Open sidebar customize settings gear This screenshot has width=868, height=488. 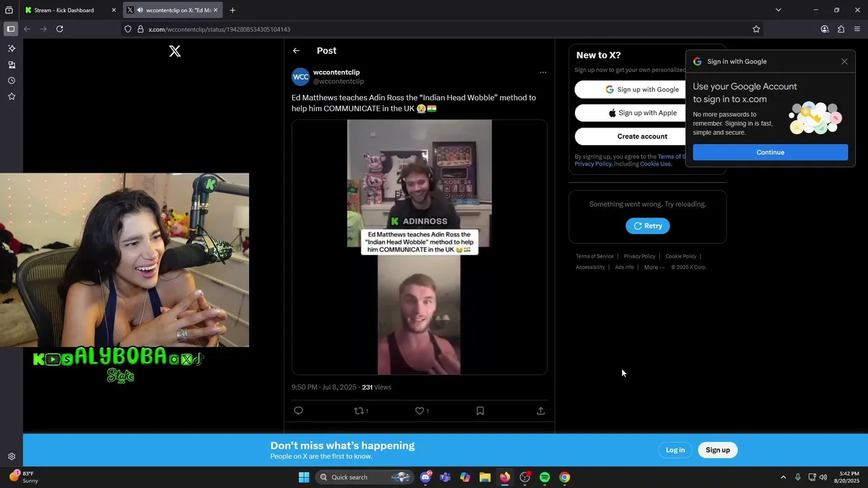tap(12, 457)
